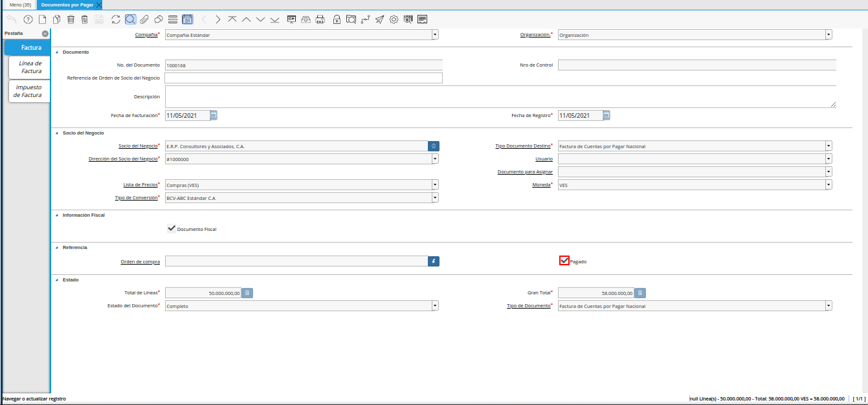
Task: Collapse the Estado section
Action: pyautogui.click(x=57, y=280)
